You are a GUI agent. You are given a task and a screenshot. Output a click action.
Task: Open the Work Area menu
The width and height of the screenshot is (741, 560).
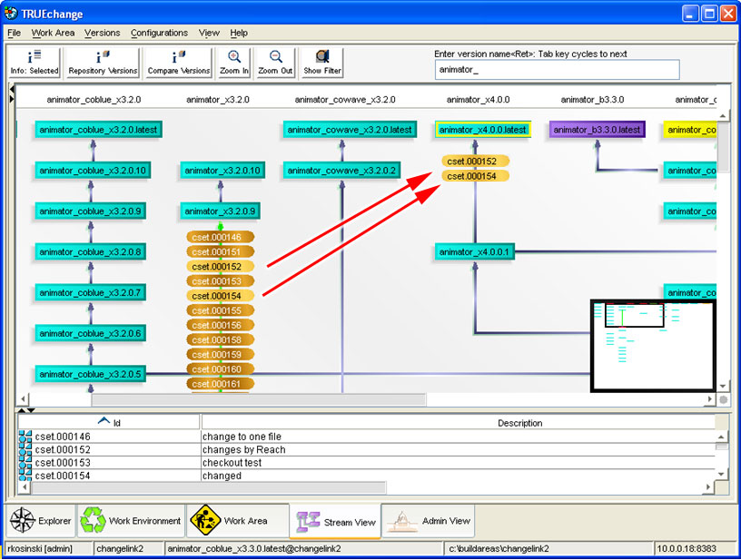click(x=53, y=33)
